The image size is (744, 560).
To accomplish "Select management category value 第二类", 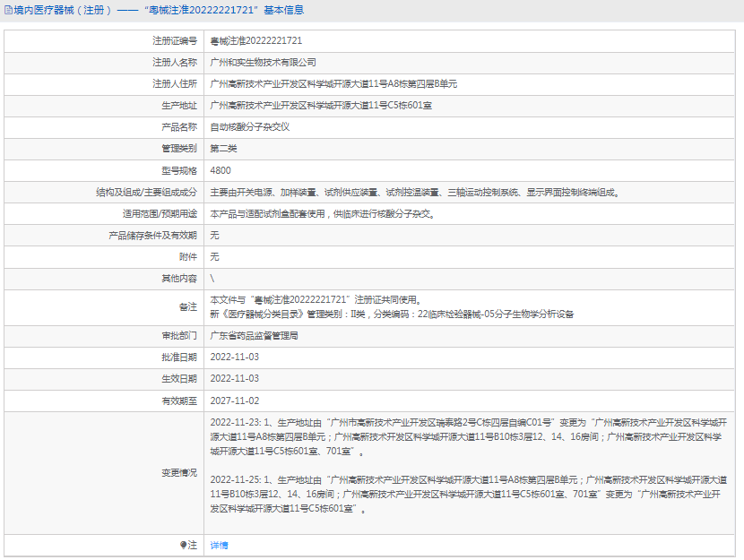I will (x=223, y=149).
